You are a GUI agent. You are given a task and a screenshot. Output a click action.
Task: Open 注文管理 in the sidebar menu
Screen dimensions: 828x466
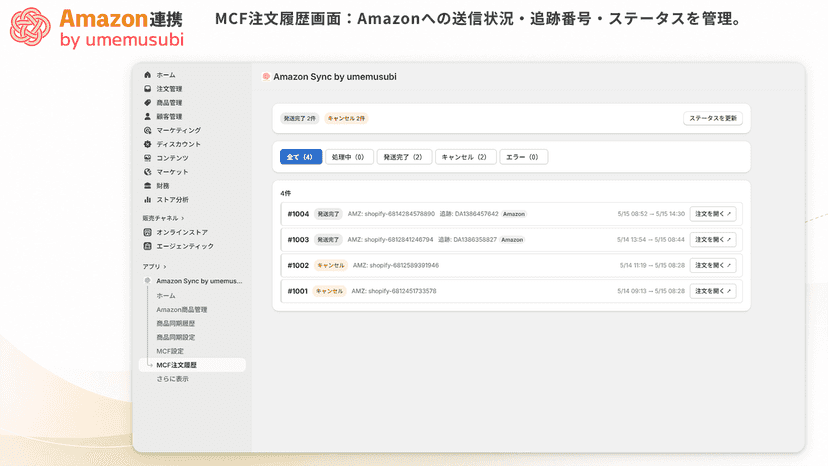point(169,89)
